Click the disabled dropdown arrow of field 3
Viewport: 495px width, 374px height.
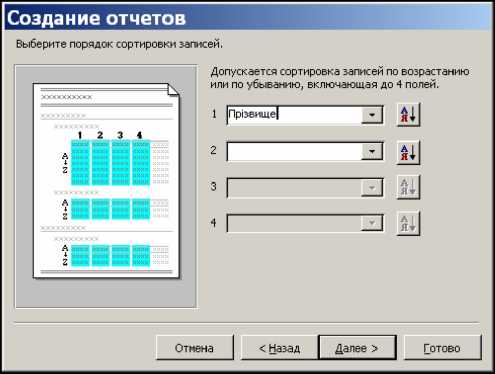tap(372, 188)
